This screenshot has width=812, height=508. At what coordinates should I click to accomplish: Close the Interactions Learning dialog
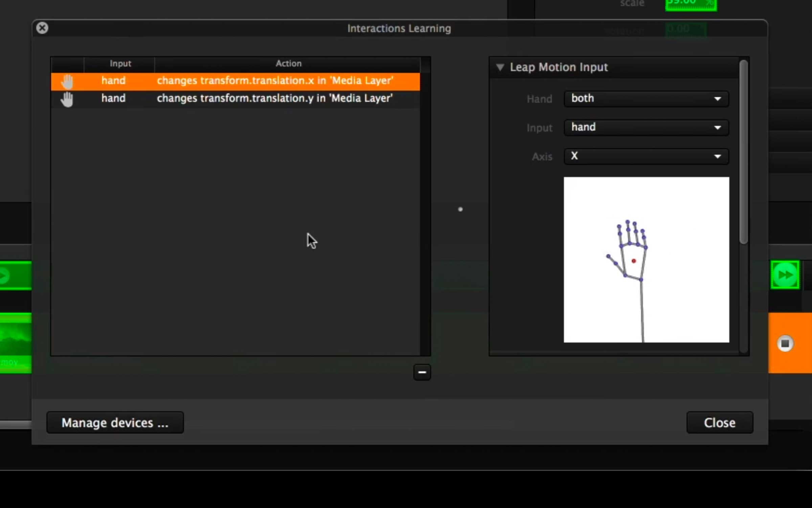point(720,423)
